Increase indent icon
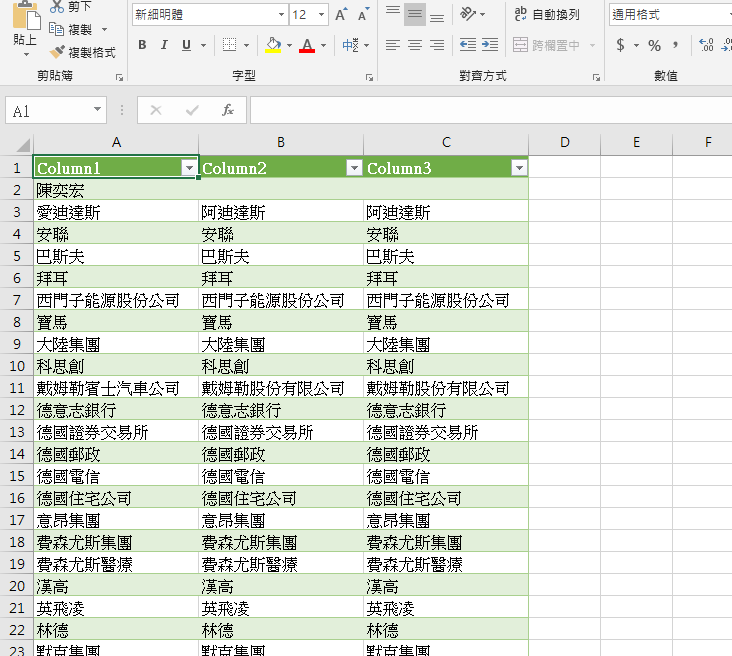This screenshot has height=656, width=732. 490,45
